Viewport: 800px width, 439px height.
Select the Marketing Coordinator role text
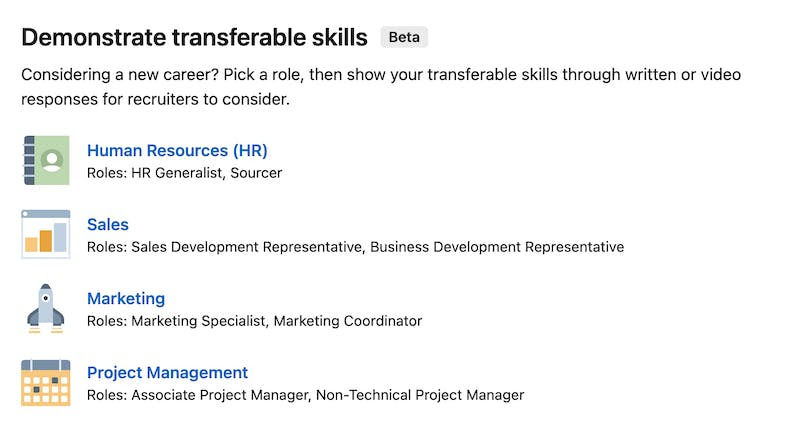coord(348,321)
